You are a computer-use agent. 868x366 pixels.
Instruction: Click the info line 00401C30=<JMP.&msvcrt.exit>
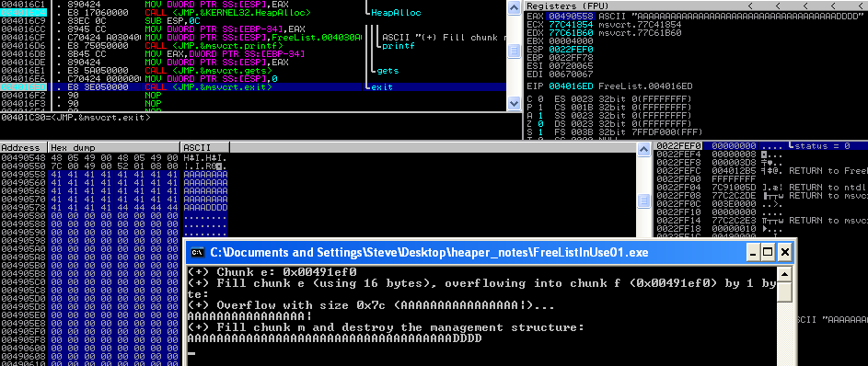[75, 117]
